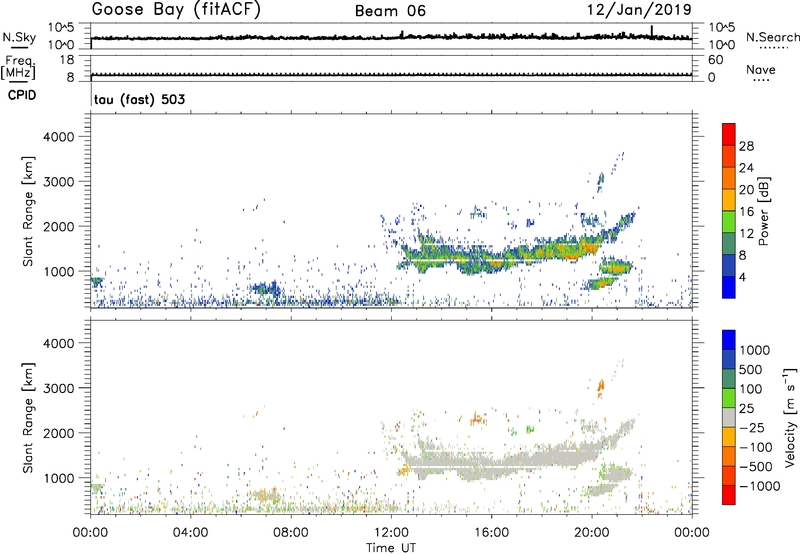Click the '08:00' time axis tick label
The height and width of the screenshot is (554, 800).
pos(291,533)
